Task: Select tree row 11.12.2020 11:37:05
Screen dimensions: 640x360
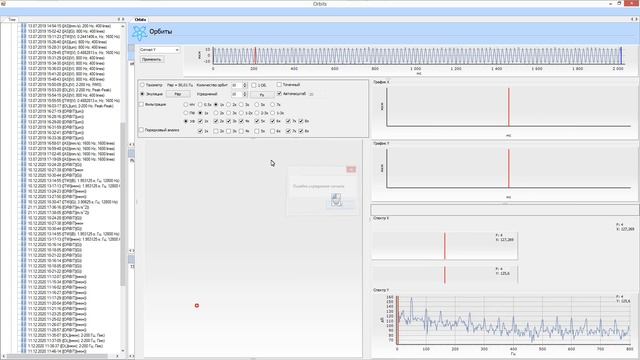Action: [66, 340]
